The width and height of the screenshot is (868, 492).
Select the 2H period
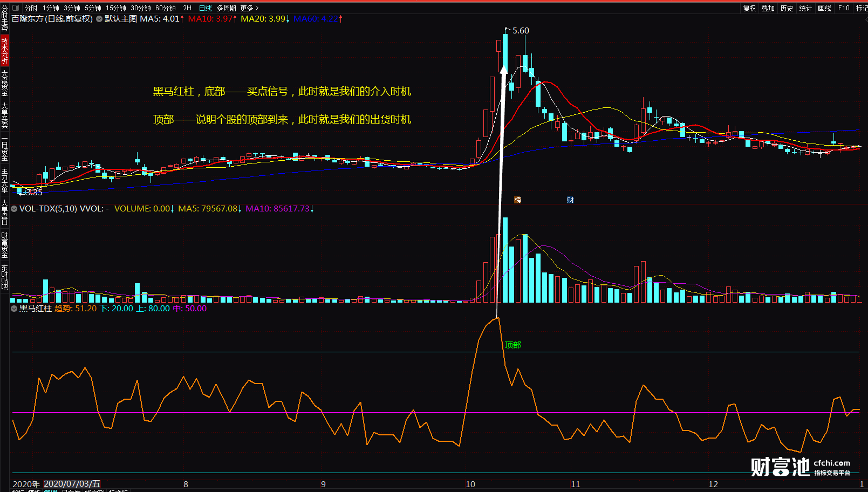[x=187, y=8]
